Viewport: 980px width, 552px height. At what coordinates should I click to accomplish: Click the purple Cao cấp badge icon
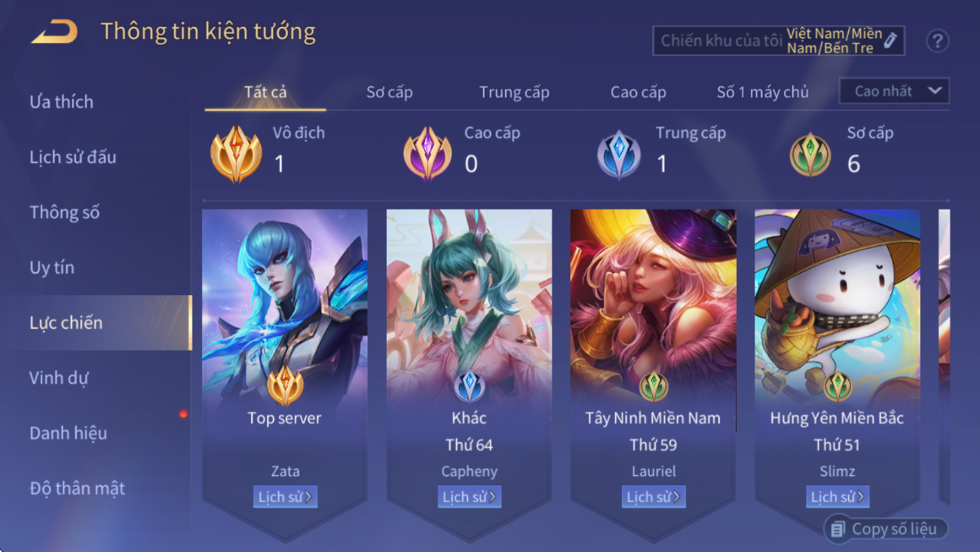point(427,154)
